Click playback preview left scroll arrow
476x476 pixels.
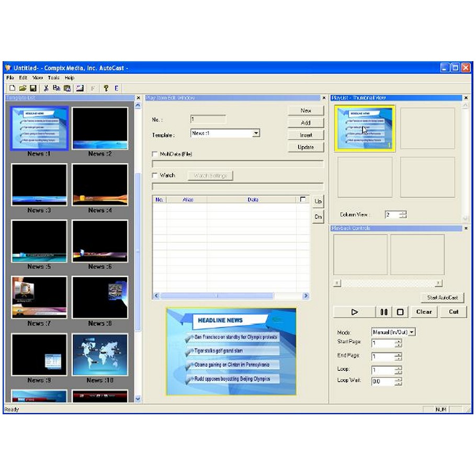coord(337,283)
